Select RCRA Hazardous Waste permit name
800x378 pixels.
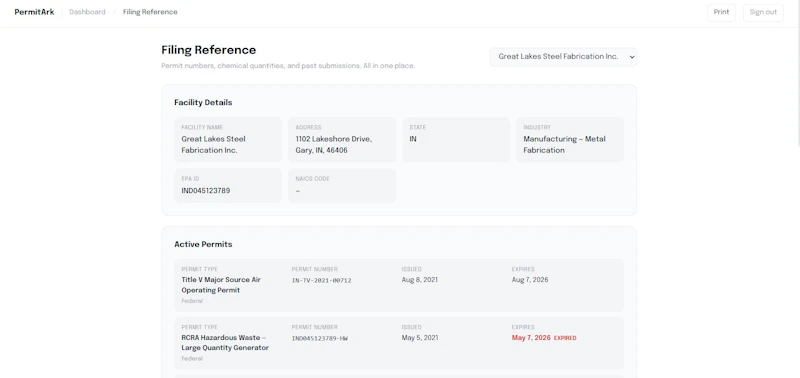coord(225,342)
